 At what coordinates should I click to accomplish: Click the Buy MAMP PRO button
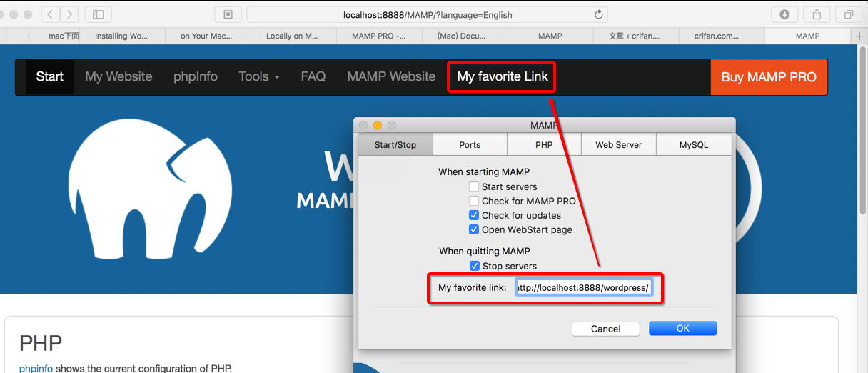click(x=769, y=77)
